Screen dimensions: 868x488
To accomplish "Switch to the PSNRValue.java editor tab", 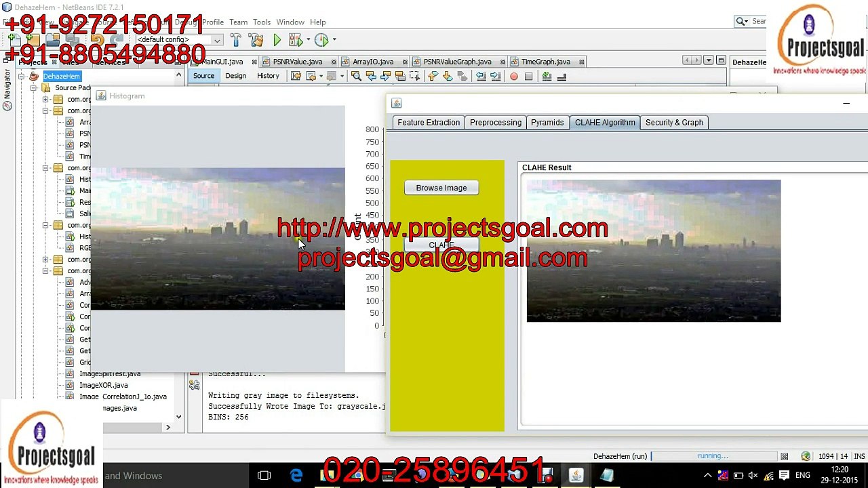I will pyautogui.click(x=298, y=62).
